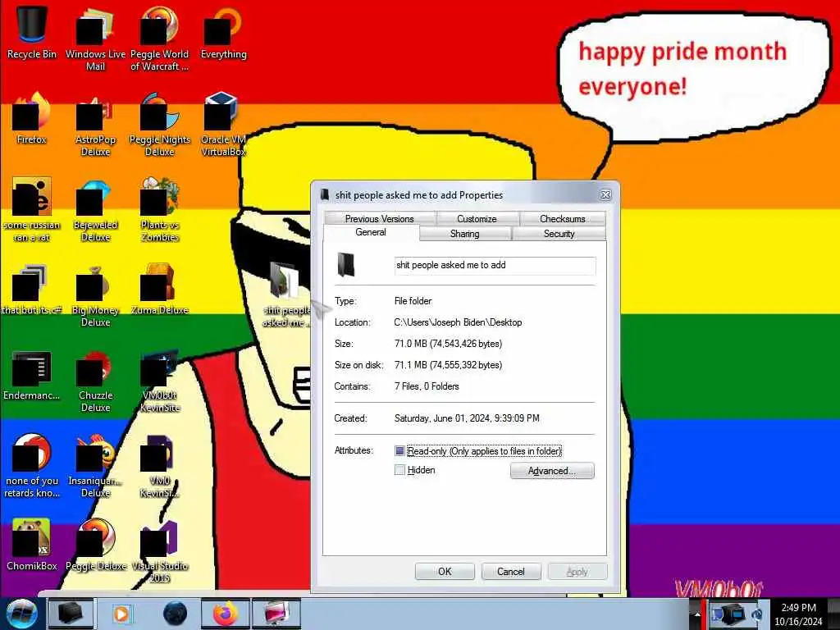Image resolution: width=840 pixels, height=630 pixels.
Task: Launch Insaniquarium Deluxe desktop shortcut
Action: (95, 465)
